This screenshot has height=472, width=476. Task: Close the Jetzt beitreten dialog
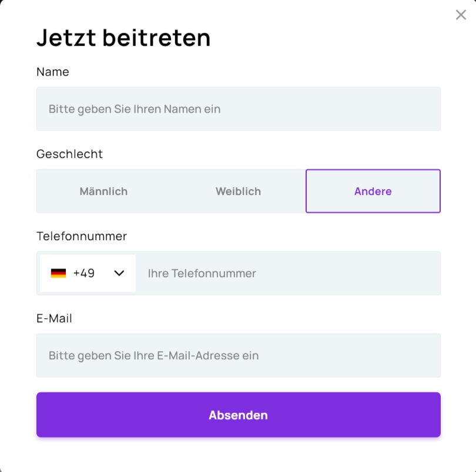461,15
